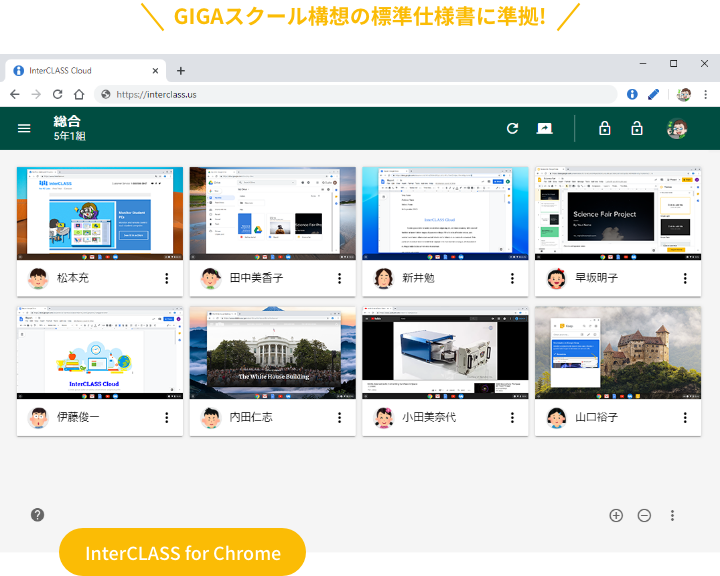Viewport: 720px width, 576px height.
Task: Open browser home page
Action: 79,95
